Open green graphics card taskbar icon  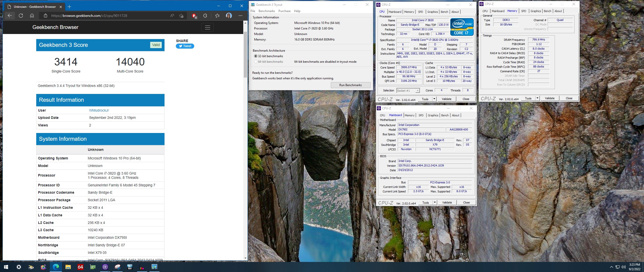93,267
